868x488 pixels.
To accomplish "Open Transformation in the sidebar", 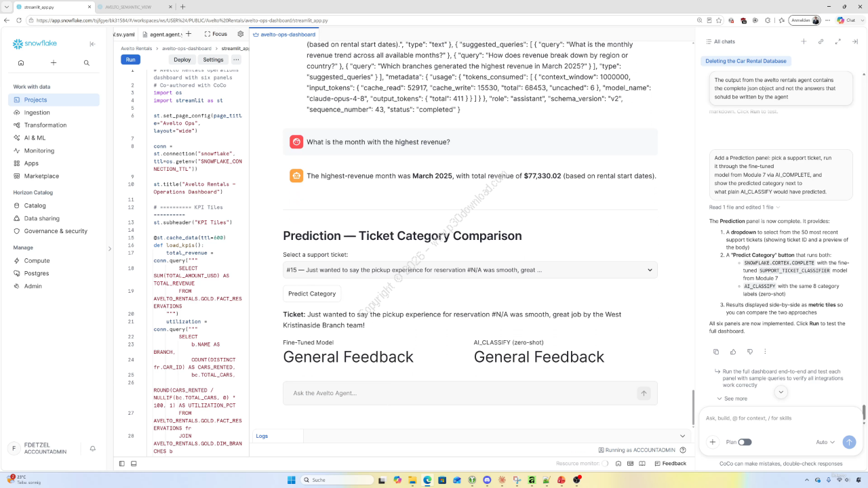I will pos(54,125).
